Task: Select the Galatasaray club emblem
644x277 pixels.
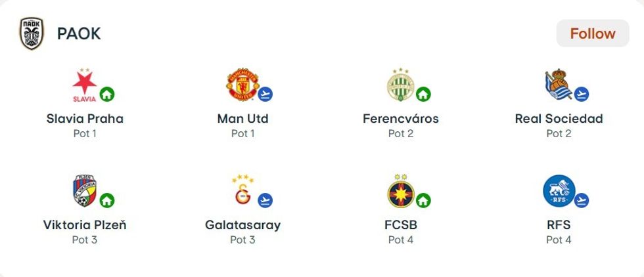Action: 242,191
